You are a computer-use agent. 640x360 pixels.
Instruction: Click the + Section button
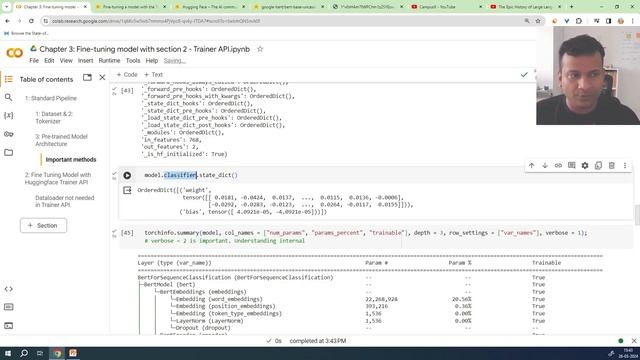coord(43,225)
